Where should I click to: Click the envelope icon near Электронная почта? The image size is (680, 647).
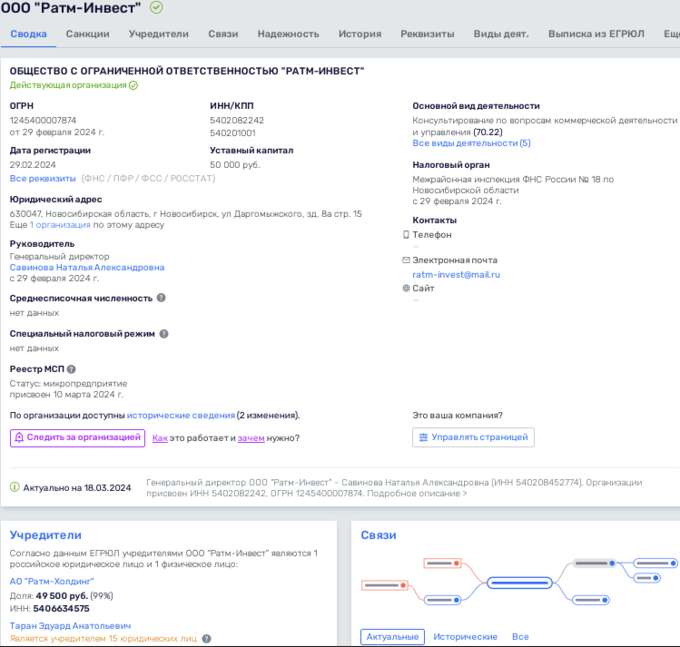[x=406, y=260]
